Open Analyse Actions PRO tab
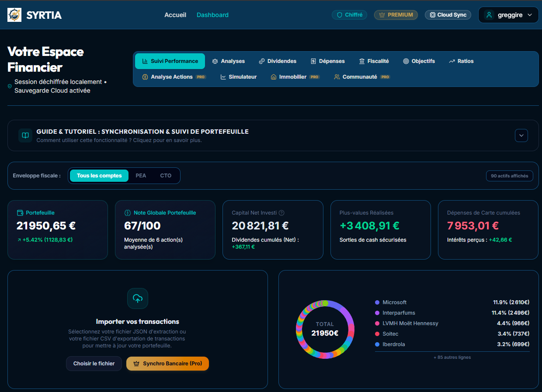The image size is (542, 392). (x=174, y=77)
